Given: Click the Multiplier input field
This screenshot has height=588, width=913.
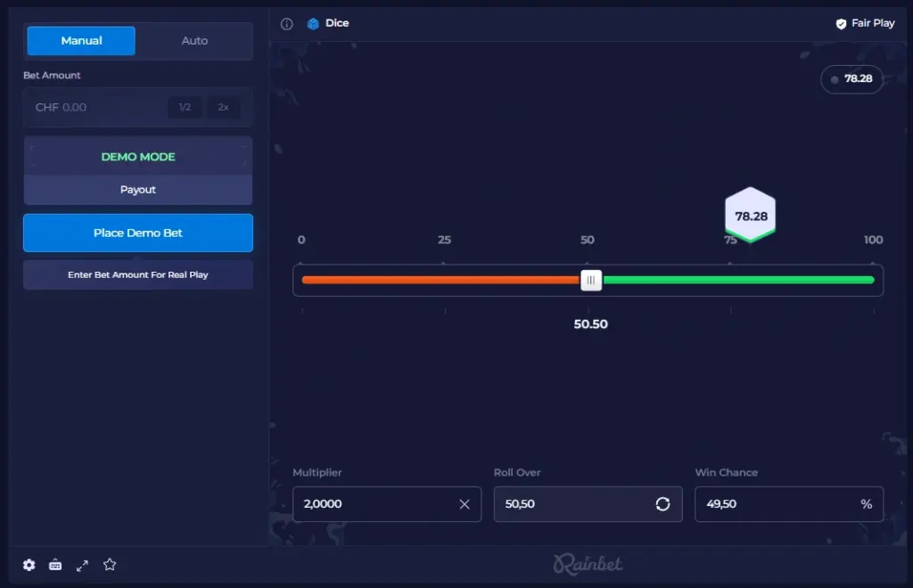Looking at the screenshot, I should pyautogui.click(x=387, y=504).
